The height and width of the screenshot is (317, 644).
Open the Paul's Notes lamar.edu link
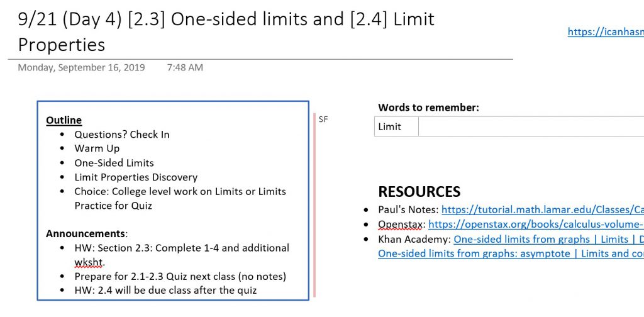tap(543, 210)
